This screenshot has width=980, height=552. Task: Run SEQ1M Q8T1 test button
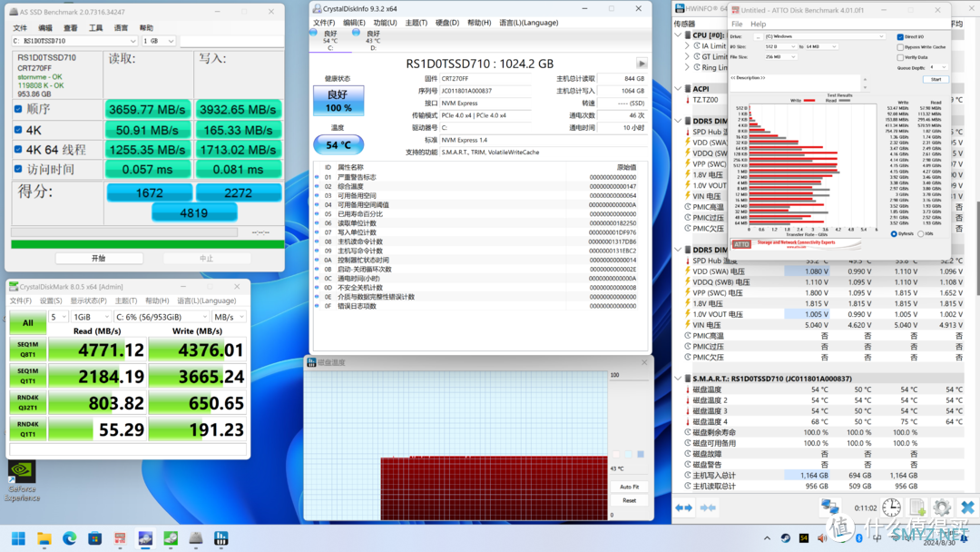[27, 350]
